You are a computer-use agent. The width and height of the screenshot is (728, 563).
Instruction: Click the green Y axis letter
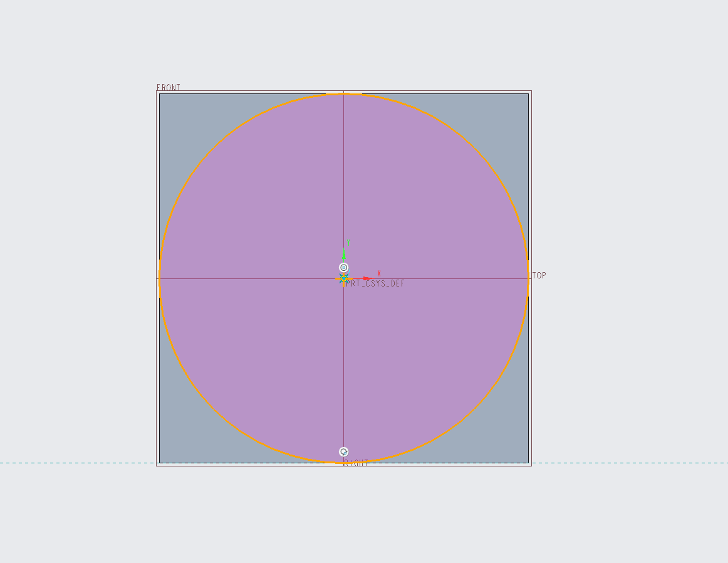348,243
